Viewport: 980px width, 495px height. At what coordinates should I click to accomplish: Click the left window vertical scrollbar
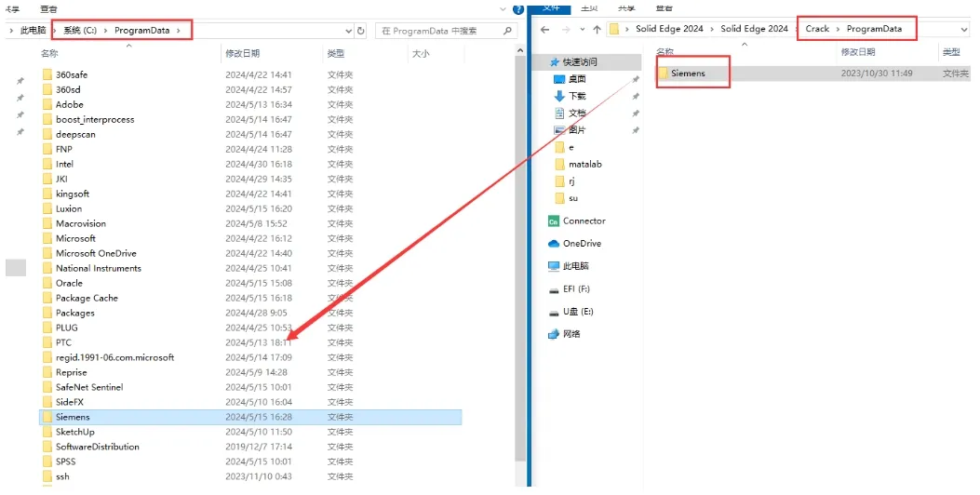520,258
